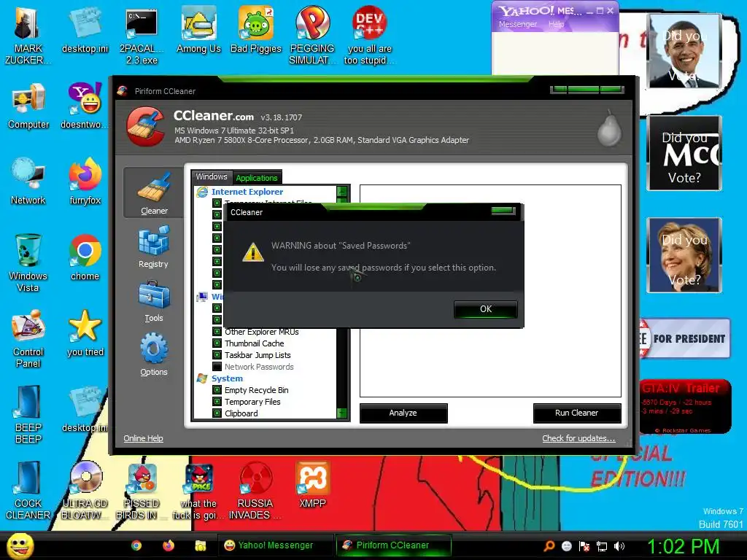Select the ULTRA CD BLOATW desktop icon

(x=85, y=491)
